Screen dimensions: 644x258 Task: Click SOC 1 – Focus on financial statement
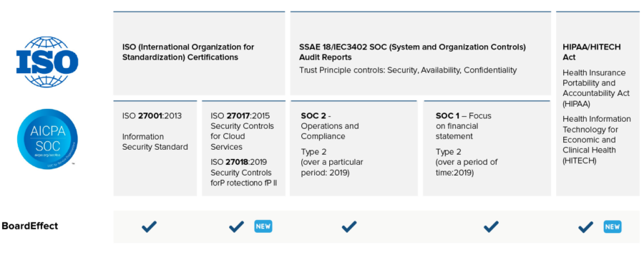point(463,126)
